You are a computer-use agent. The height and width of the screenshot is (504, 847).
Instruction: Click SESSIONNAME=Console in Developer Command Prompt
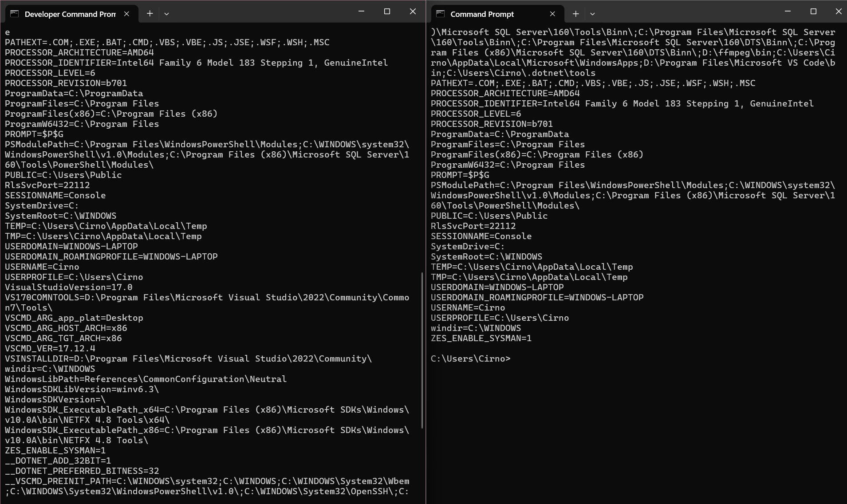(x=55, y=195)
